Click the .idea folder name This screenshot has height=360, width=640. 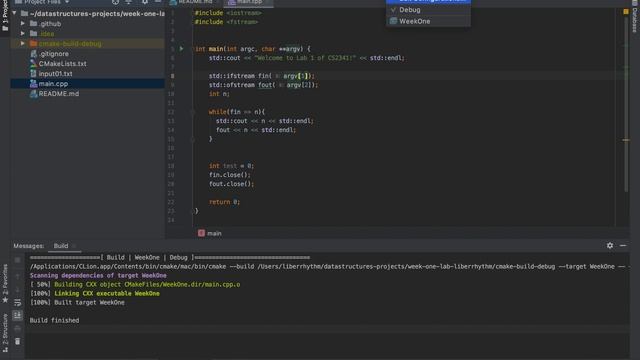46,34
